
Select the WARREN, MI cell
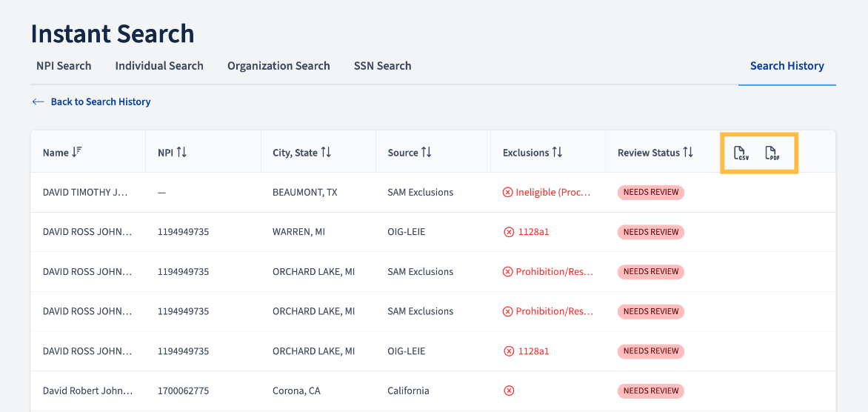[299, 232]
